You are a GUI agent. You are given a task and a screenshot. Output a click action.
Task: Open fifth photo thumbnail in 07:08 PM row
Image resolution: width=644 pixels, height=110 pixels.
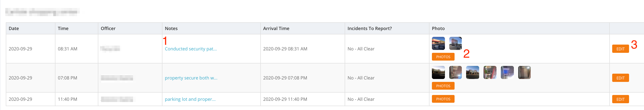coord(507,73)
